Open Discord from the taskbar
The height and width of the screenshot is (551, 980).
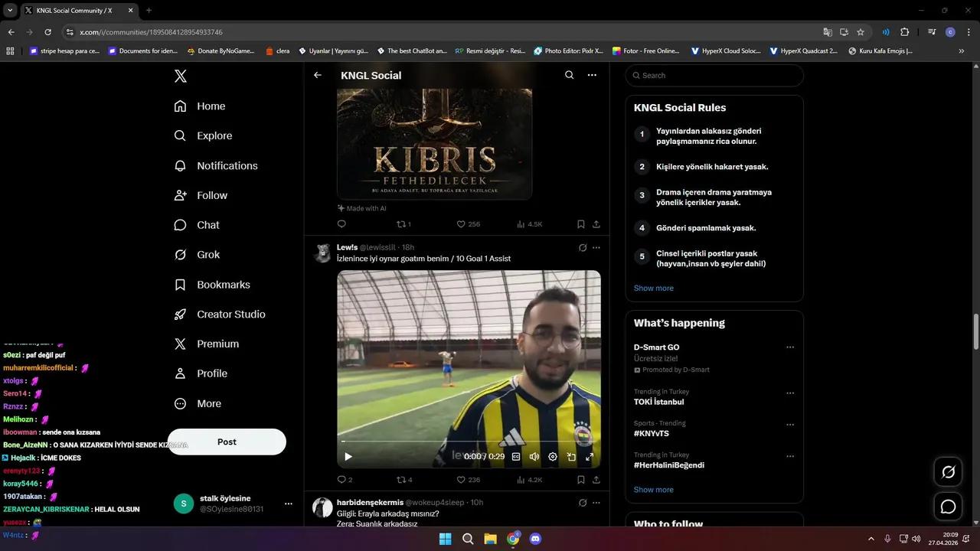coord(535,539)
